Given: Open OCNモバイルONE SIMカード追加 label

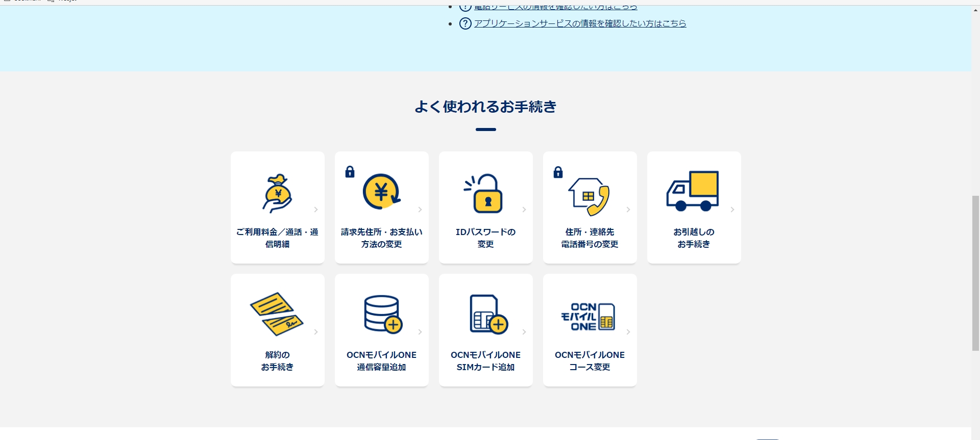Looking at the screenshot, I should click(485, 361).
